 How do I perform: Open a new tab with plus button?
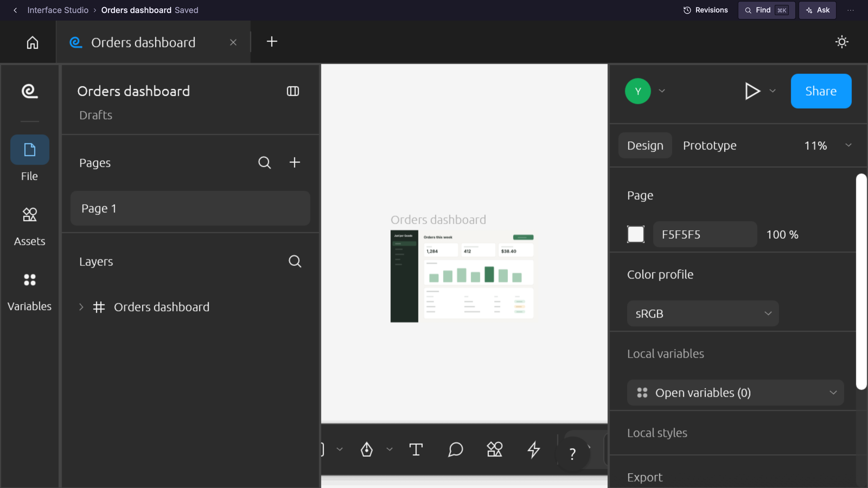272,42
